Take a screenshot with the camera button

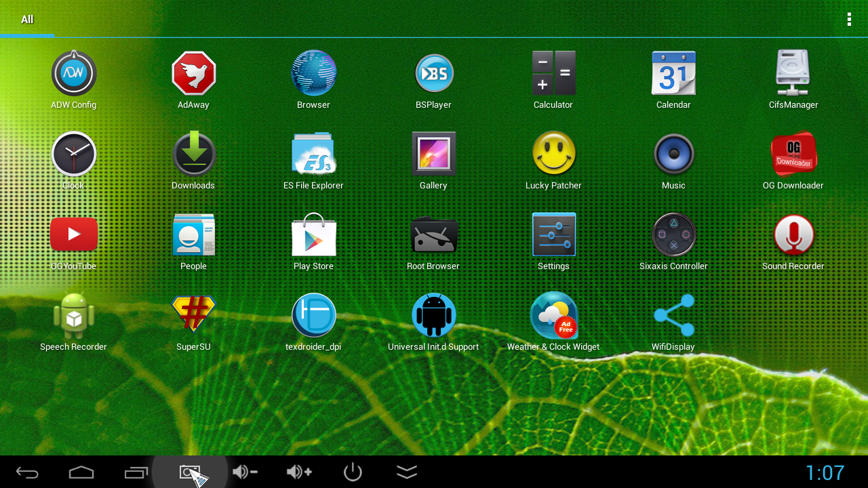[x=190, y=472]
